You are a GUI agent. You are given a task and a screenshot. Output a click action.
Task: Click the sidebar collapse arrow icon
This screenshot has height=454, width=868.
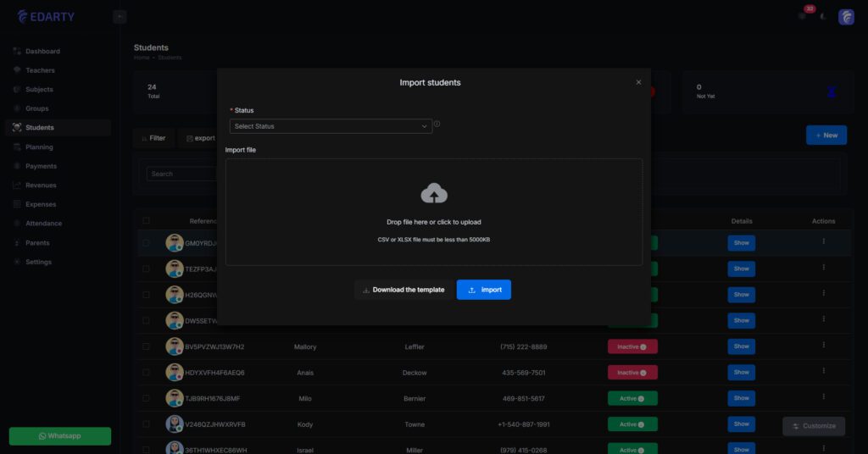point(120,17)
